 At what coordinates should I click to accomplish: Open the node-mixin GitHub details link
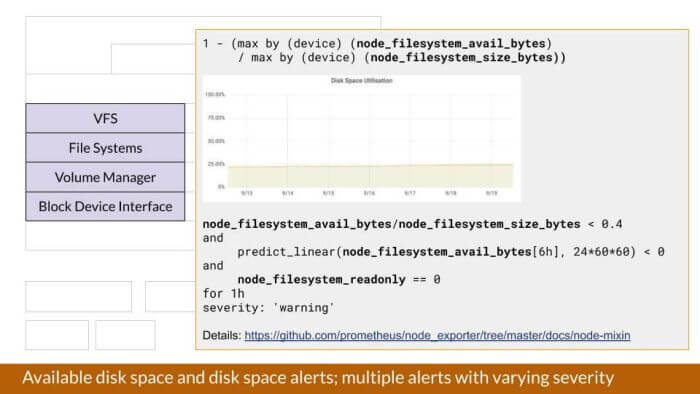tap(438, 336)
